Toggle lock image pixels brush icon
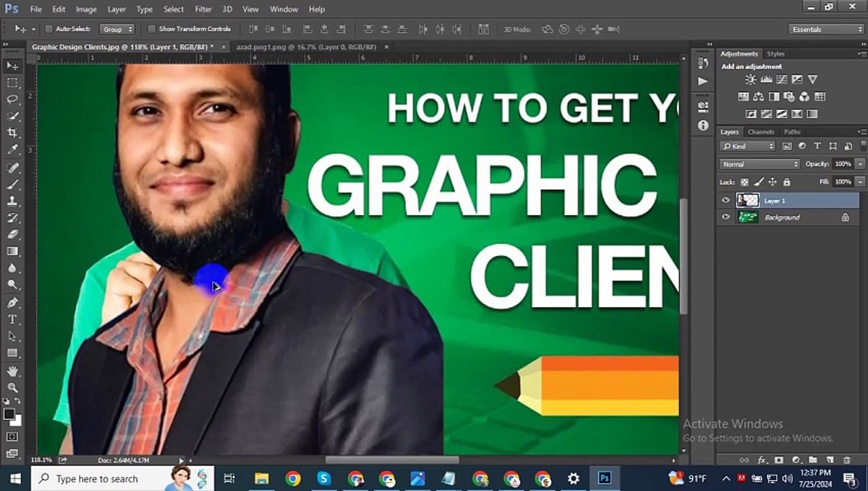This screenshot has height=491, width=868. (x=758, y=182)
